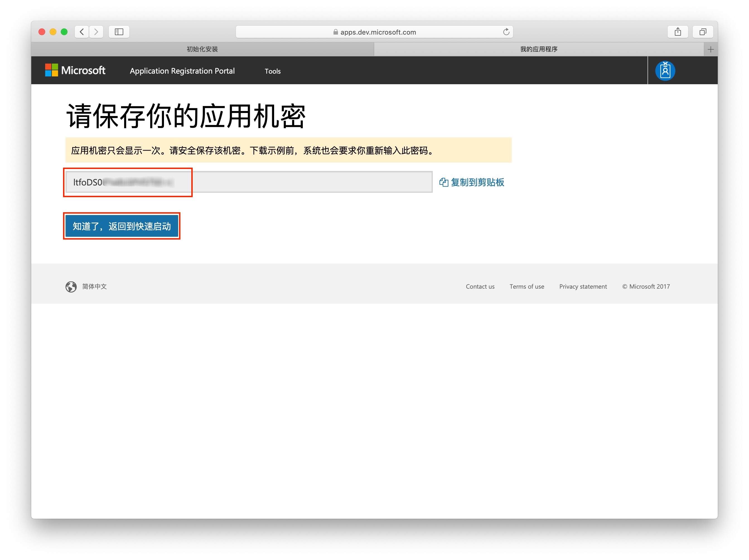Open the Tools menu
The width and height of the screenshot is (749, 560).
tap(273, 71)
